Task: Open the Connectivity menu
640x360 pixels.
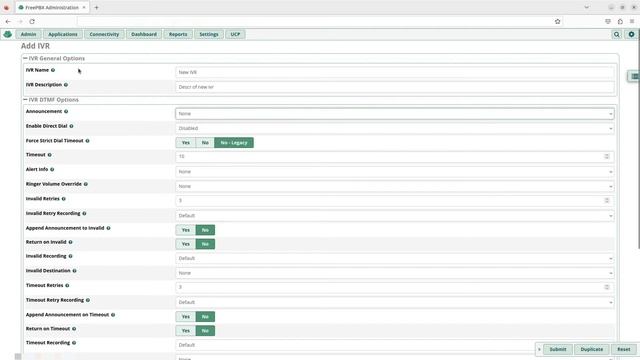Action: point(104,35)
